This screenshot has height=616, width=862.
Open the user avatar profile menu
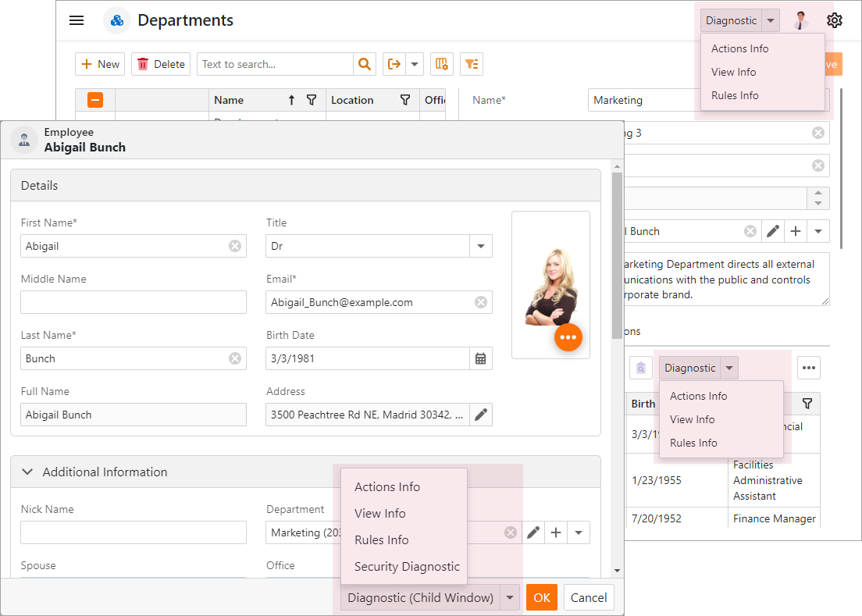[801, 20]
